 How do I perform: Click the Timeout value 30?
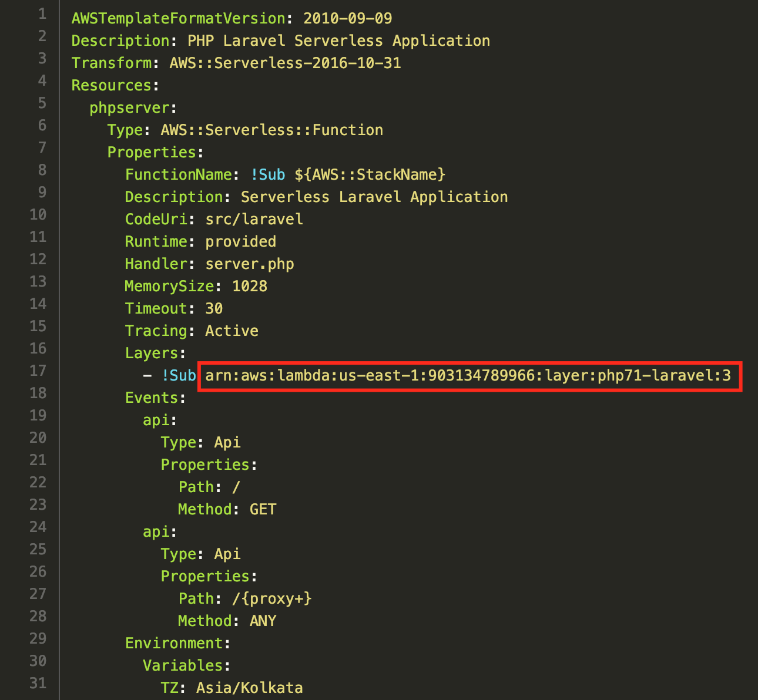pyautogui.click(x=214, y=308)
